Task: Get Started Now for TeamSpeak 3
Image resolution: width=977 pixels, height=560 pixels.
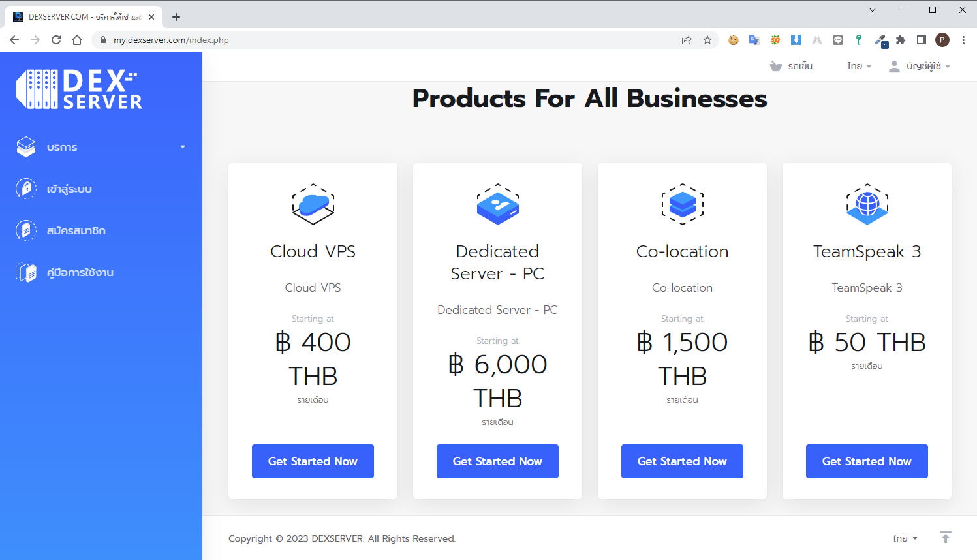Action: (x=867, y=461)
